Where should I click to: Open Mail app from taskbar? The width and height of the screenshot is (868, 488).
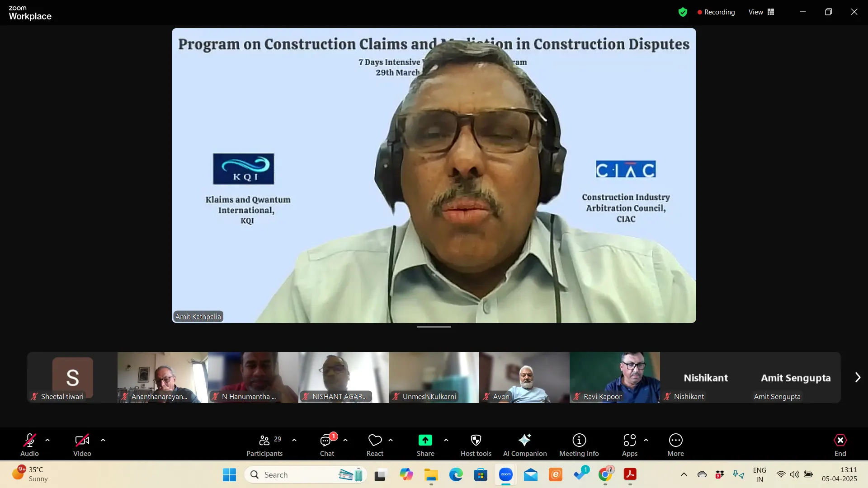click(531, 474)
